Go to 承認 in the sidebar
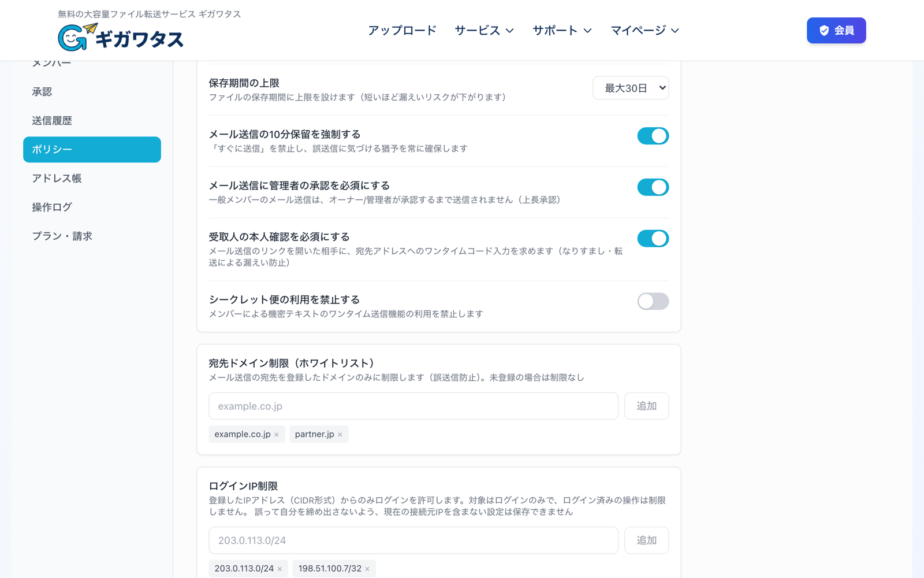Image resolution: width=924 pixels, height=578 pixels. pyautogui.click(x=92, y=92)
